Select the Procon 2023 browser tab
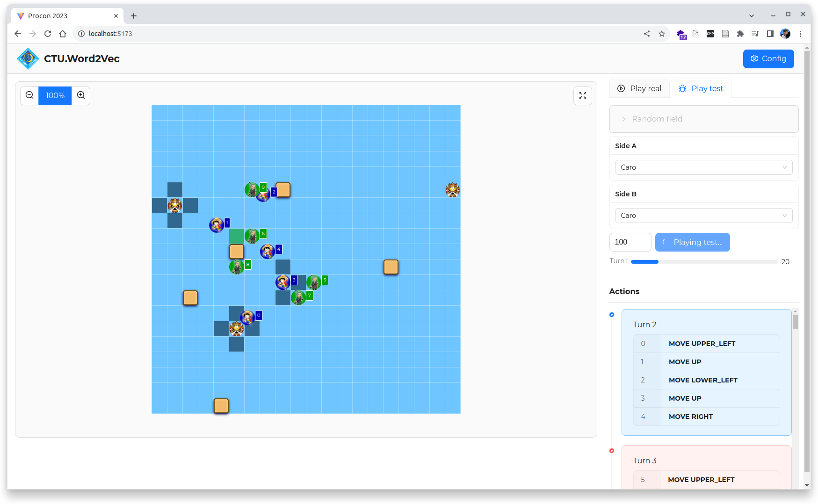The height and width of the screenshot is (504, 818). 67,16
